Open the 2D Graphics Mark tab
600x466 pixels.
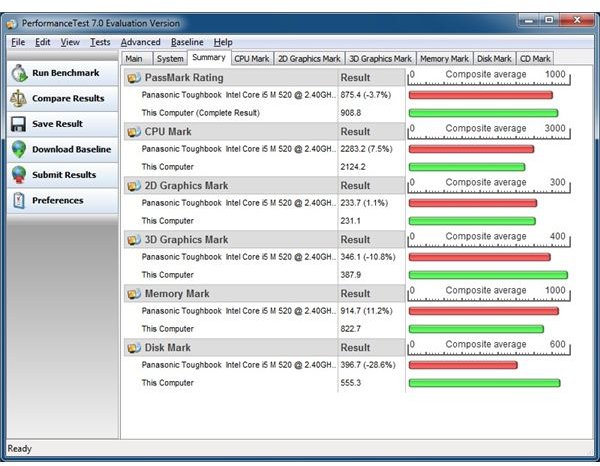[309, 59]
